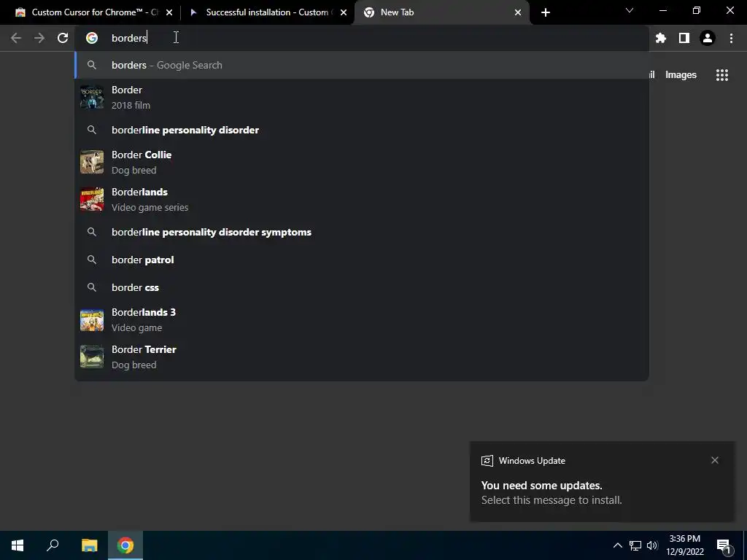This screenshot has width=747, height=560.
Task: Open network status tray icon
Action: point(635,545)
